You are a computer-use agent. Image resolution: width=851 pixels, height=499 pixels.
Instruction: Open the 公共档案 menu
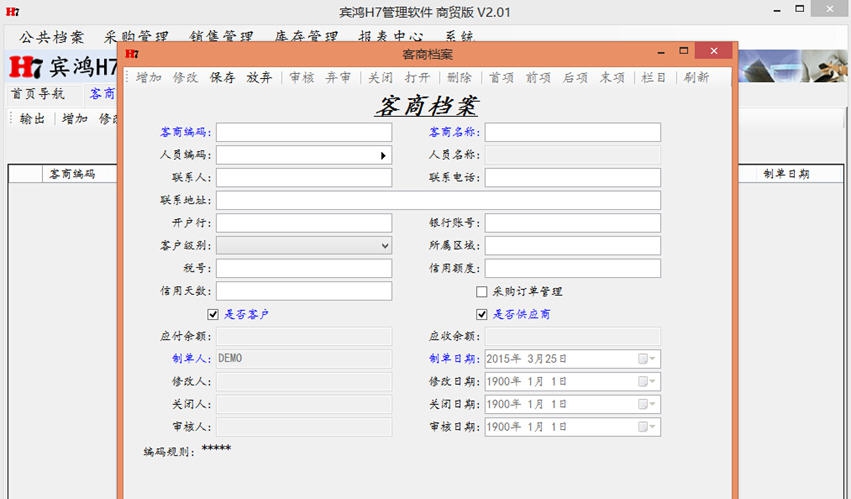click(x=52, y=37)
